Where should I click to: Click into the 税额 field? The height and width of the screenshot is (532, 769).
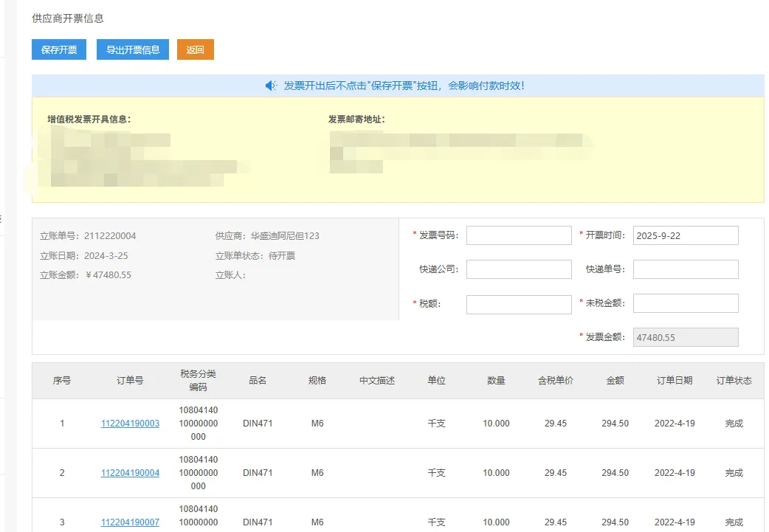pos(519,303)
